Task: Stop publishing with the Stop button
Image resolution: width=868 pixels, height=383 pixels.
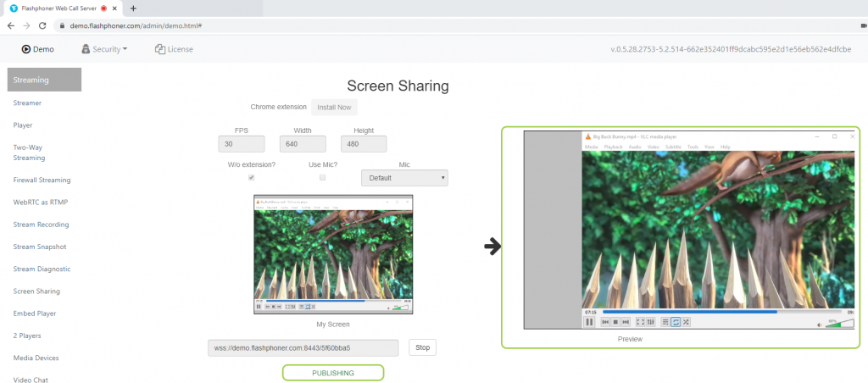Action: [x=423, y=347]
